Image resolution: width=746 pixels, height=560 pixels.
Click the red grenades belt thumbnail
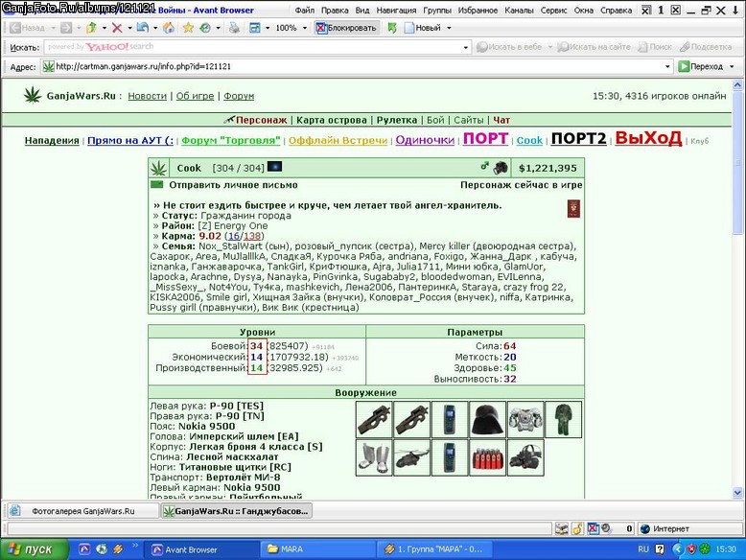point(488,457)
